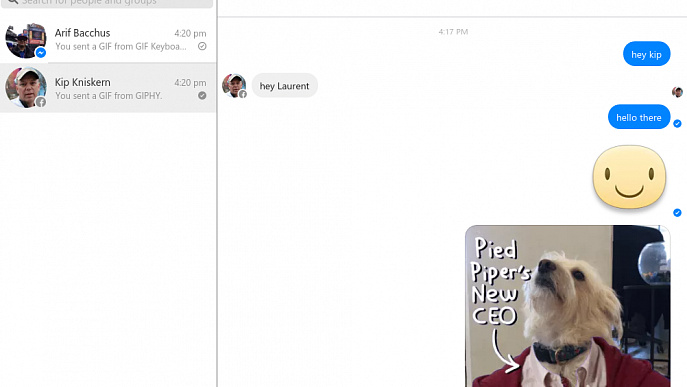The height and width of the screenshot is (387, 687).
Task: Click the 'hey kip' message bubble
Action: (647, 54)
